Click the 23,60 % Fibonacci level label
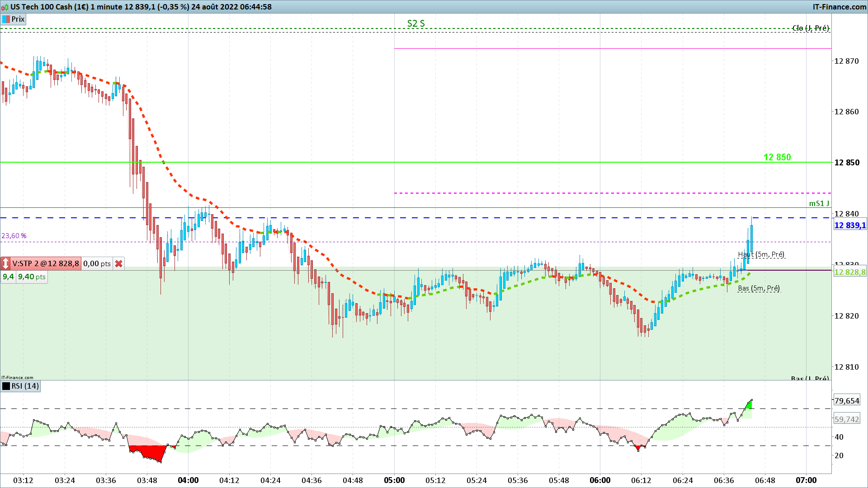The height and width of the screenshot is (488, 868). 14,236
